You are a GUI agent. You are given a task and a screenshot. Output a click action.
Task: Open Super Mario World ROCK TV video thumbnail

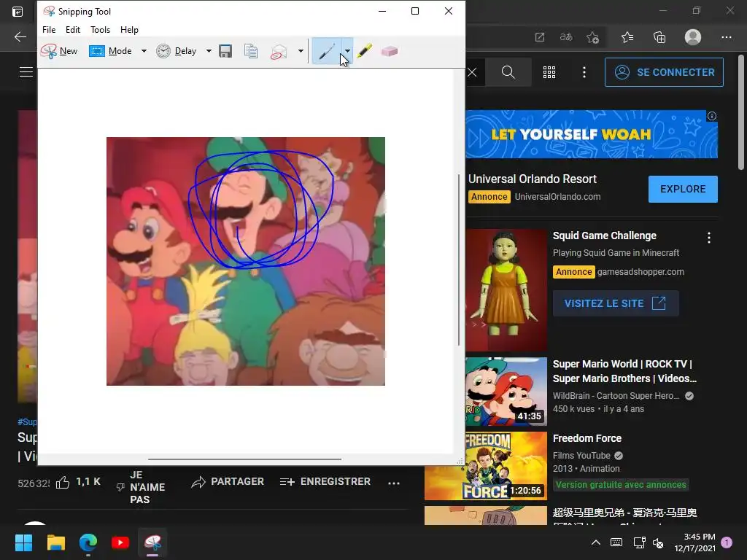pyautogui.click(x=506, y=392)
